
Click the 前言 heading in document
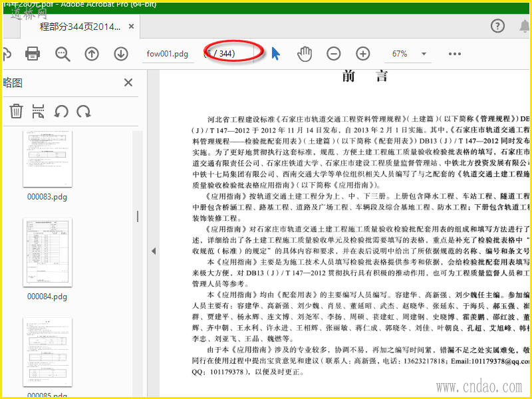click(x=365, y=76)
